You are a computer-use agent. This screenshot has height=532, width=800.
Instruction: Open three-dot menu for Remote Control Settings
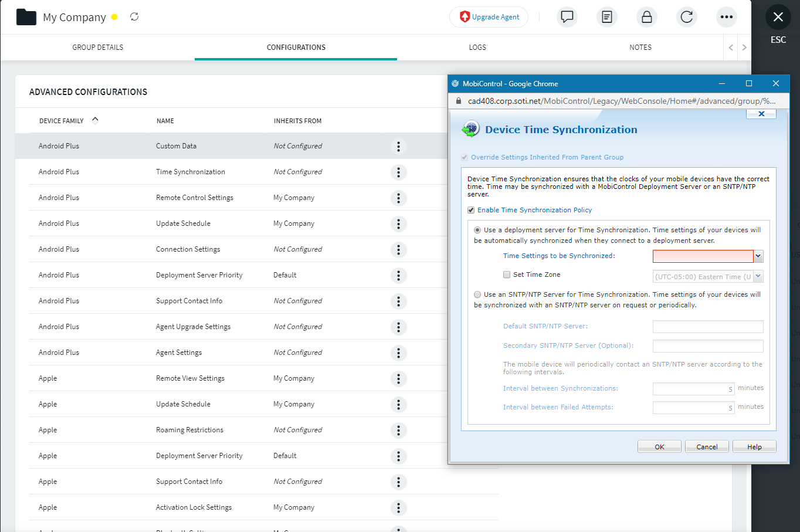pyautogui.click(x=398, y=198)
